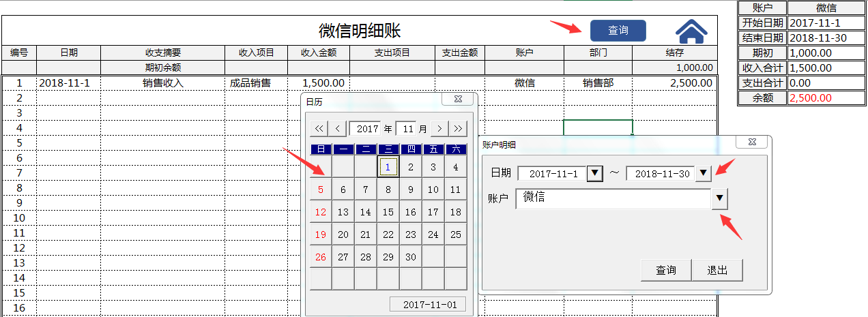Click the blue 查询 button in sheet header
Image resolution: width=868 pixels, height=317 pixels.
[x=618, y=31]
